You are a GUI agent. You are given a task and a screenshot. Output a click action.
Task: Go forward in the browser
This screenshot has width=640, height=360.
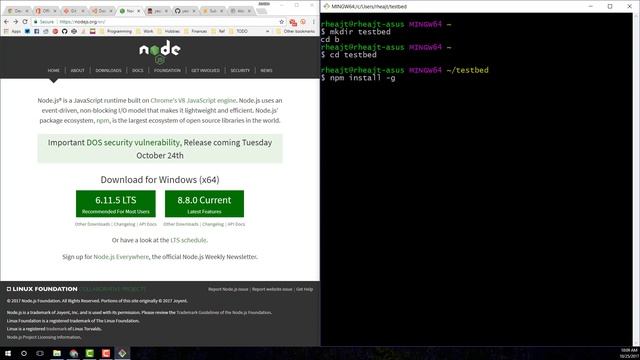click(16, 22)
